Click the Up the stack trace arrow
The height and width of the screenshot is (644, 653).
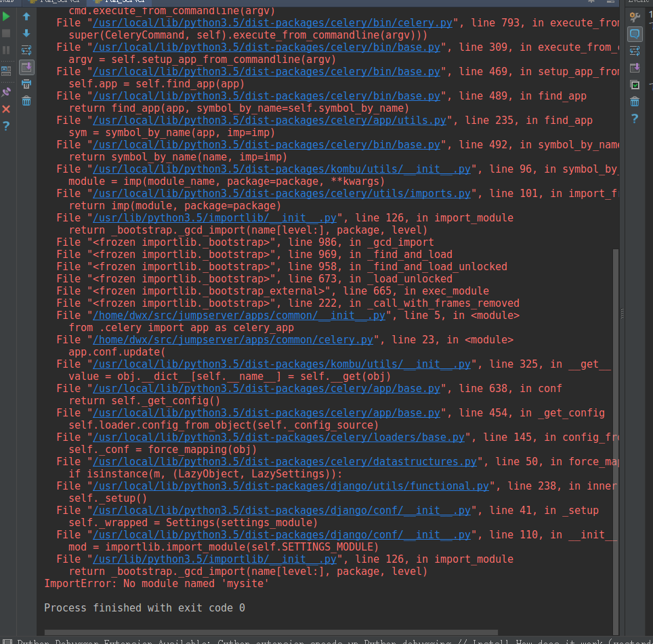point(26,16)
